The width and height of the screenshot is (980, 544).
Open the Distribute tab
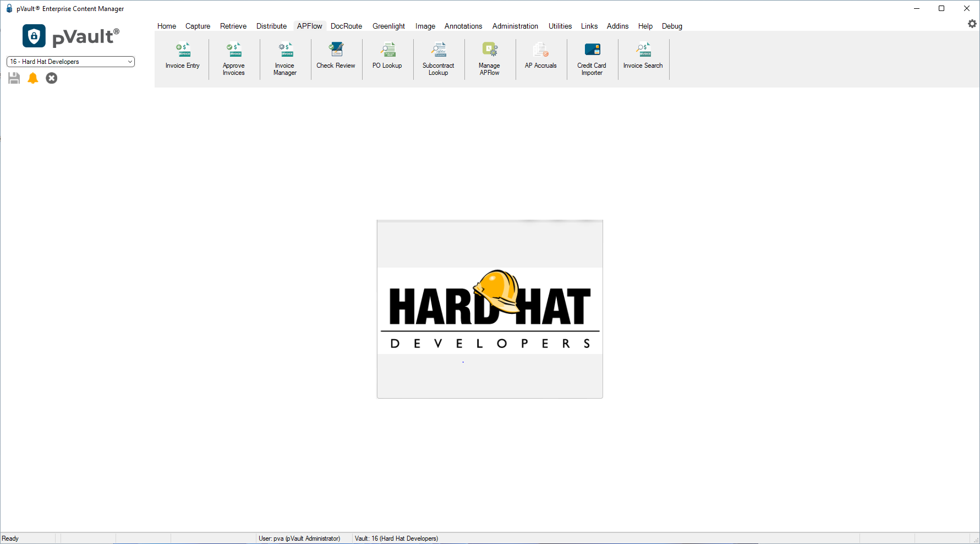pyautogui.click(x=272, y=26)
